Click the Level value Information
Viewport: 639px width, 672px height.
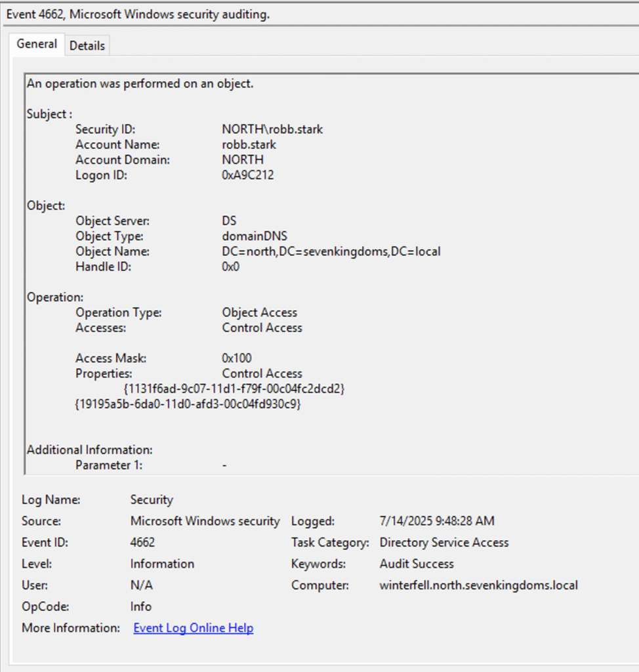click(x=162, y=564)
